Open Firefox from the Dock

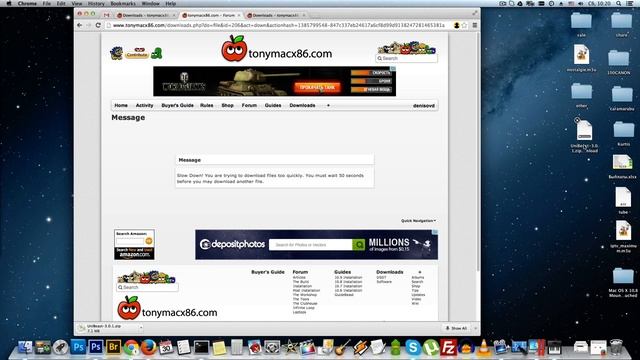tap(149, 347)
